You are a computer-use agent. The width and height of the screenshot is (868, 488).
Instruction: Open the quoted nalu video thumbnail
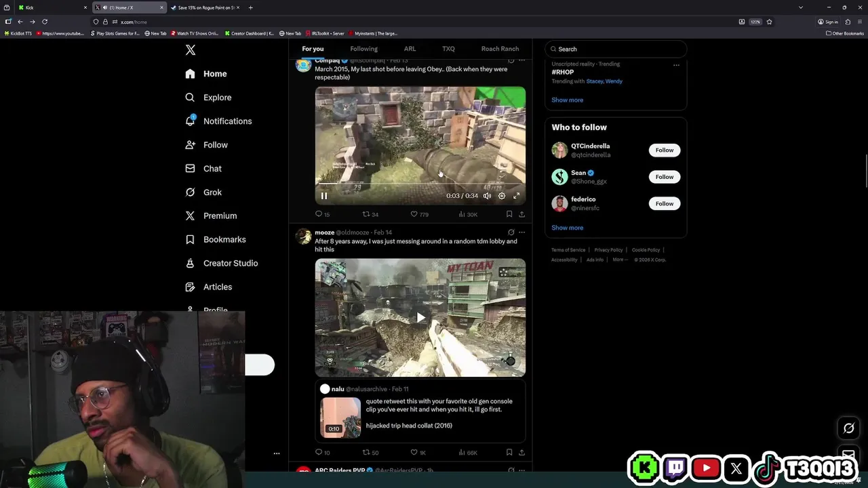click(x=340, y=418)
